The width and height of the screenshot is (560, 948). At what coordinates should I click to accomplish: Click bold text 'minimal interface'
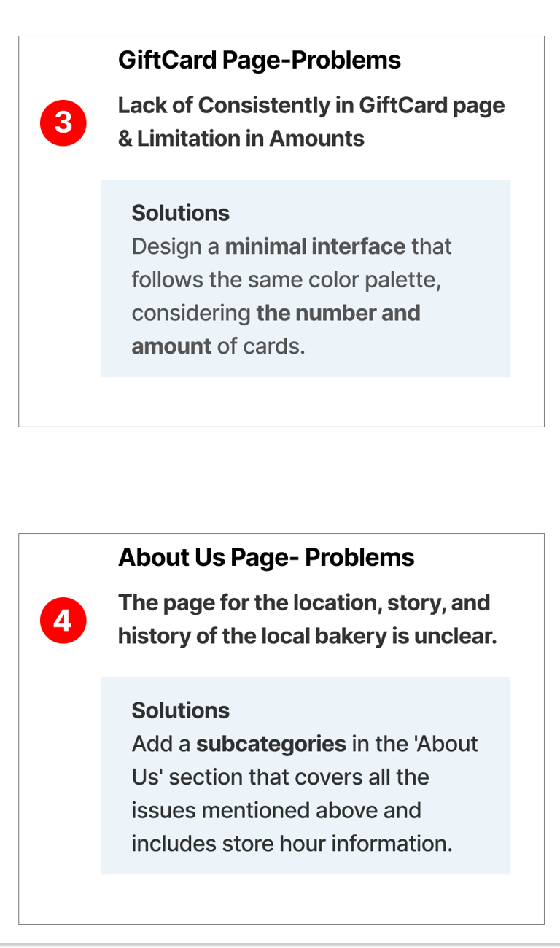click(x=315, y=246)
